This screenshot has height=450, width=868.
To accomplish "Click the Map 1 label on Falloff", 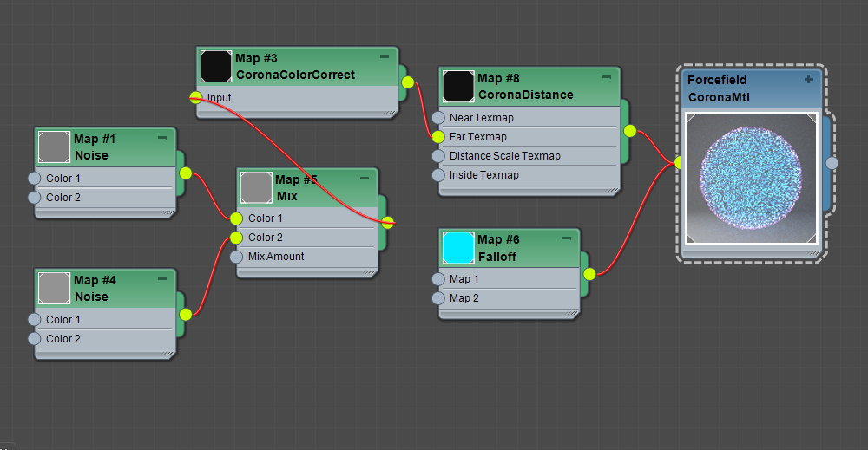I will (464, 279).
